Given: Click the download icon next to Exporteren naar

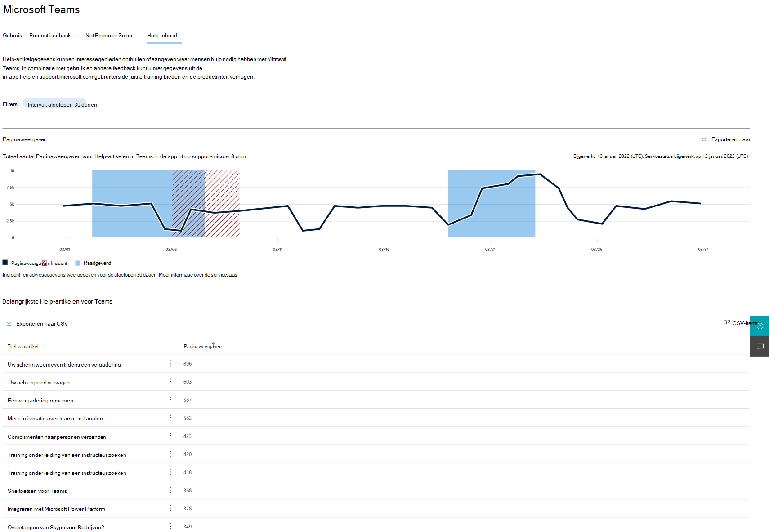Looking at the screenshot, I should 704,138.
